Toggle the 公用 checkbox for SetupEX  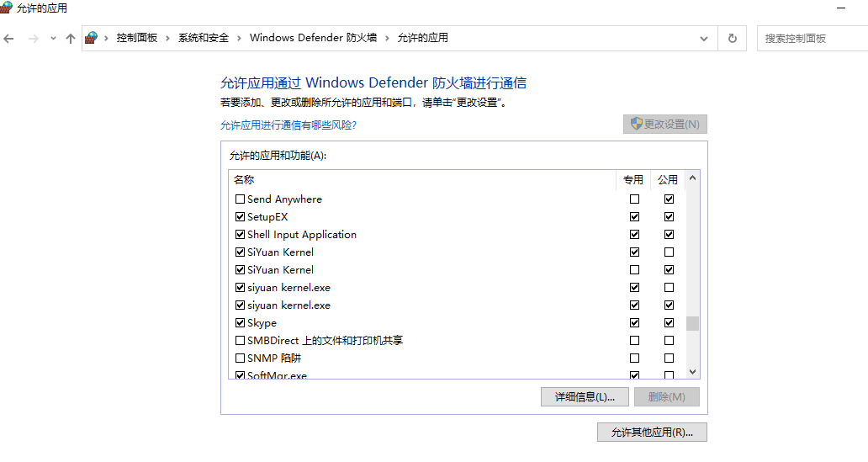tap(669, 216)
